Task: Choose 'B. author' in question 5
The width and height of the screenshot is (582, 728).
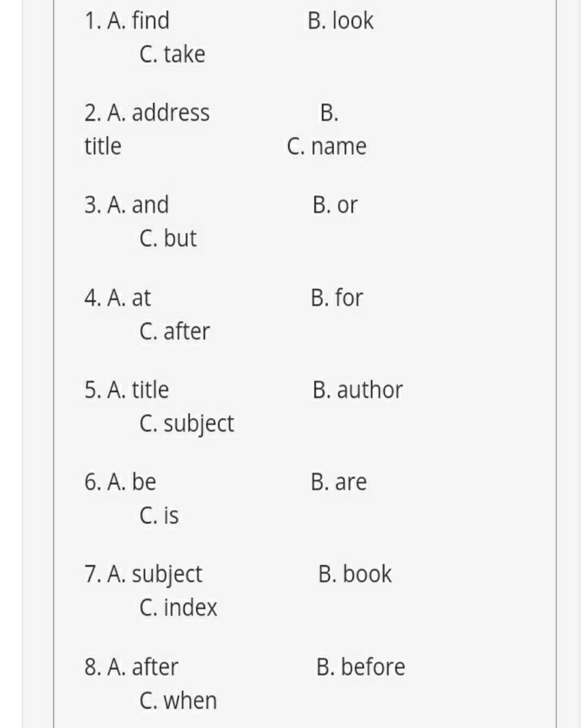Action: pos(357,390)
